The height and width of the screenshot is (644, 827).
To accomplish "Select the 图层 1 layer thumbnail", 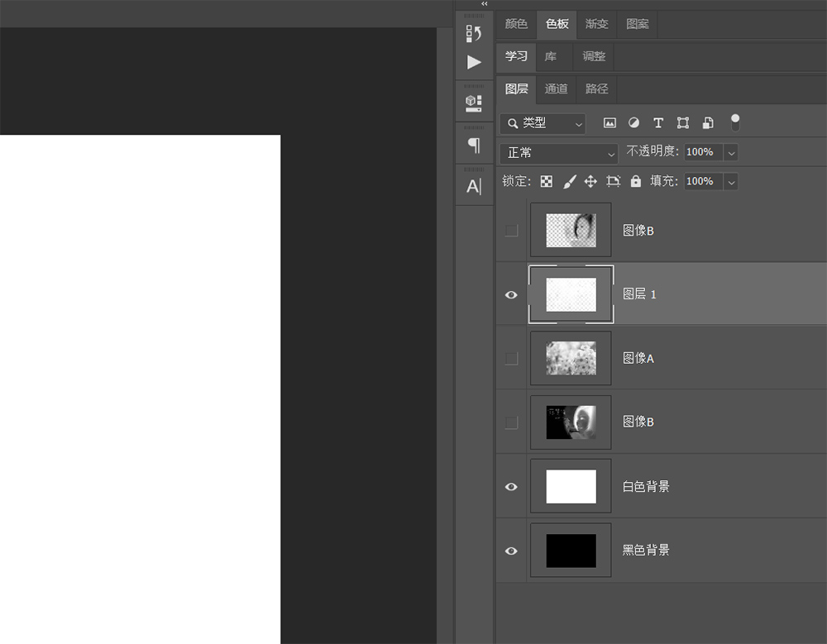I will [571, 294].
